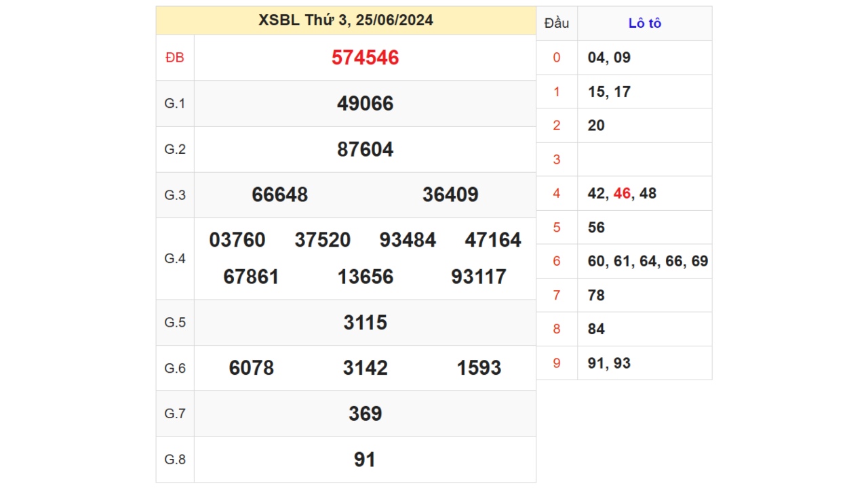Image resolution: width=868 pixels, height=488 pixels.
Task: Click the G.5 row label
Action: [x=175, y=322]
